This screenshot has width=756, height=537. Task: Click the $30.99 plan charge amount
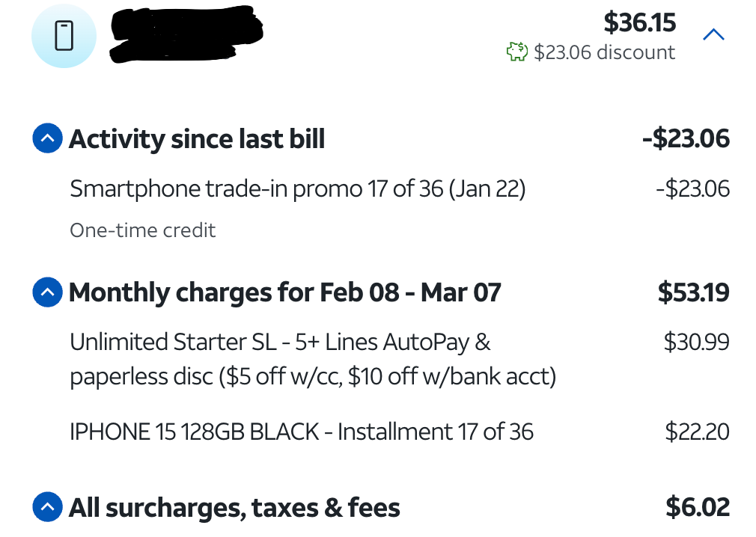696,343
